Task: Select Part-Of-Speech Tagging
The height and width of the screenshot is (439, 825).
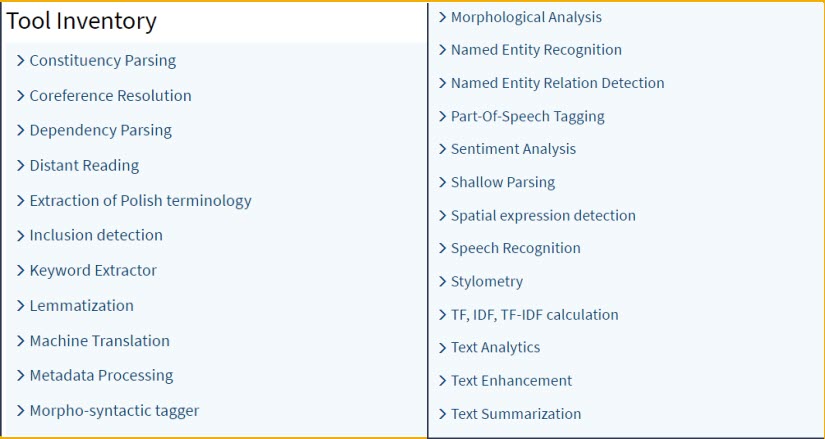Action: pos(527,117)
